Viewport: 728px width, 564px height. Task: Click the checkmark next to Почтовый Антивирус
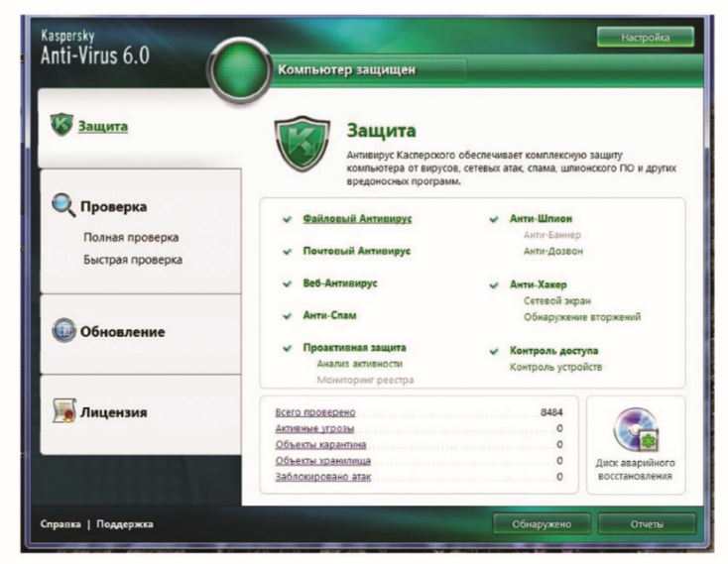point(288,252)
